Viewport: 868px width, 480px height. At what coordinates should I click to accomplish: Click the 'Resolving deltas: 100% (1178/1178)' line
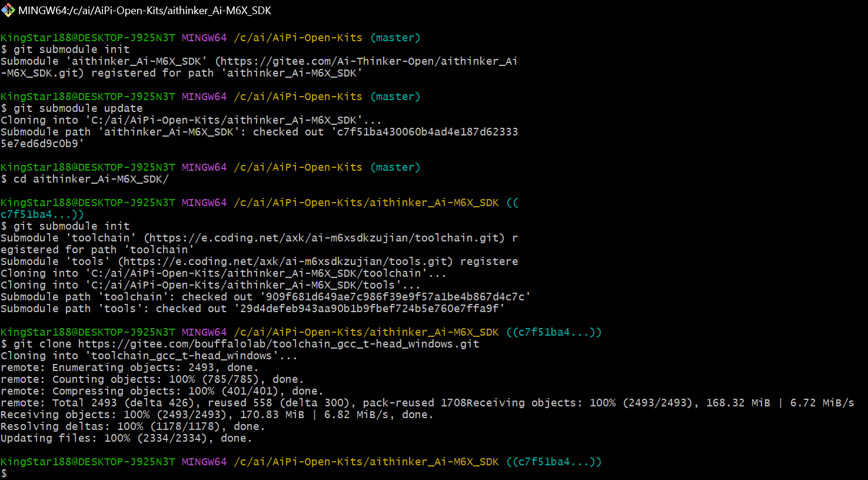[133, 426]
